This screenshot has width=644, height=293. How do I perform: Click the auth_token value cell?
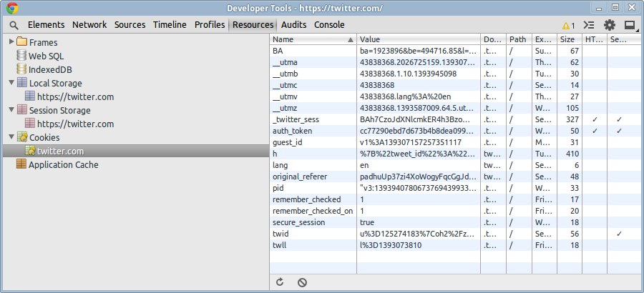[419, 131]
